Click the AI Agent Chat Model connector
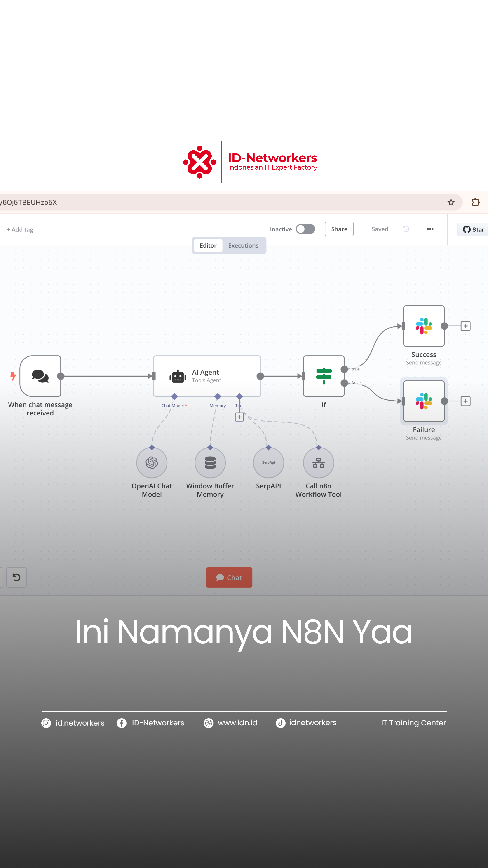Screen dimensions: 488x868 click(174, 396)
